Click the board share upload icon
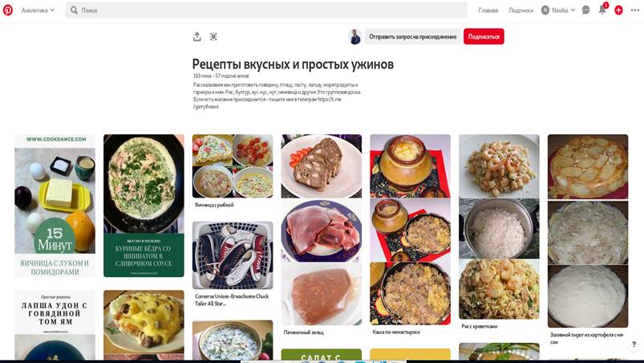The height and width of the screenshot is (363, 644). pos(197,37)
